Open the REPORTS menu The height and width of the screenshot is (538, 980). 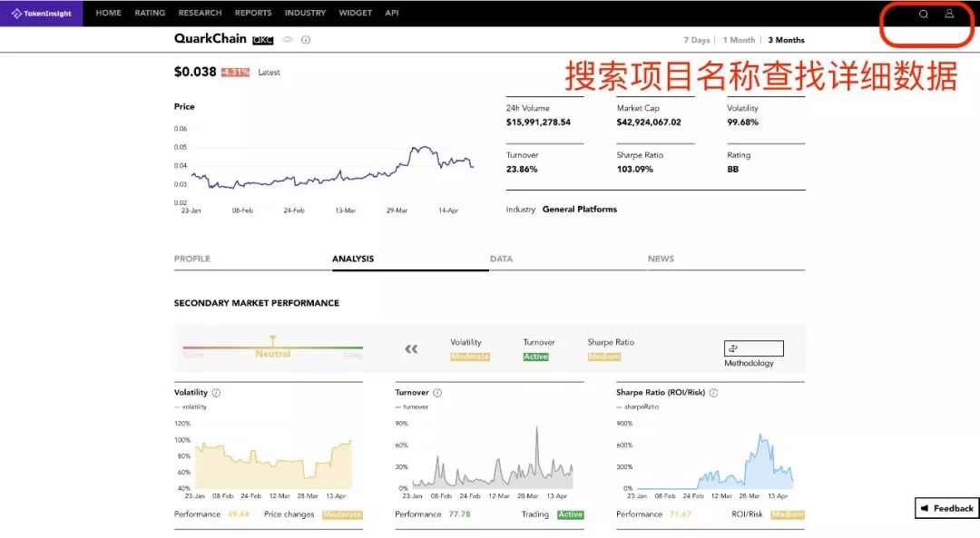click(253, 13)
